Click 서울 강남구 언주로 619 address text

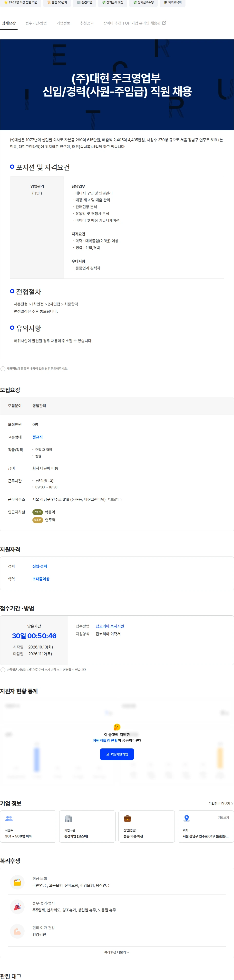[68, 500]
